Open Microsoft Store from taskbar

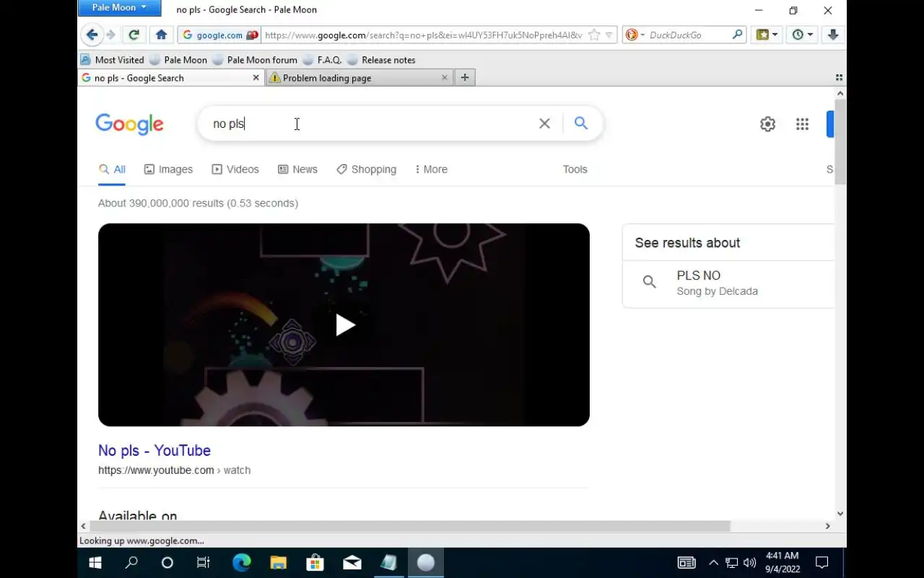[x=315, y=563]
